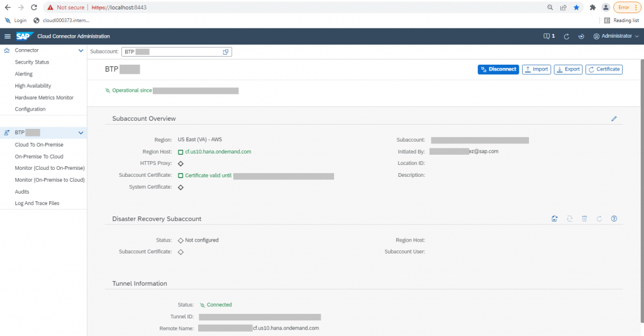Screen dimensions: 644x336
Task: Open browser zoom magnifier icon
Action: click(x=550, y=8)
